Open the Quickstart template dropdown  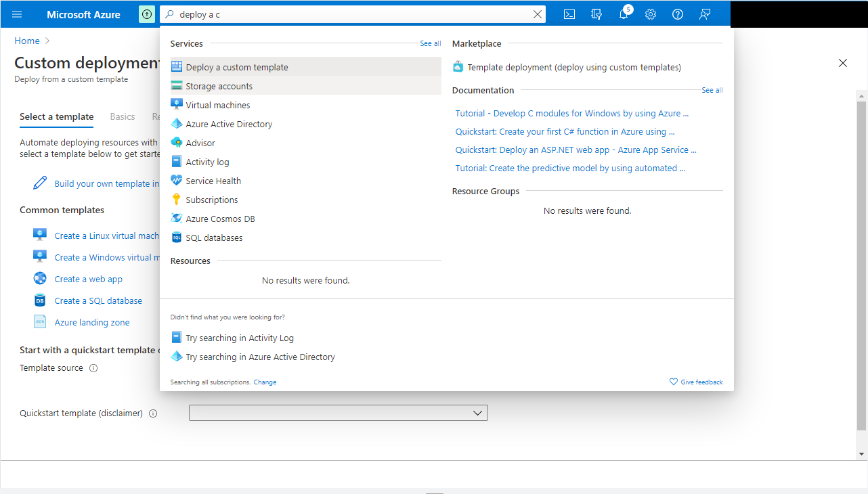click(x=339, y=413)
